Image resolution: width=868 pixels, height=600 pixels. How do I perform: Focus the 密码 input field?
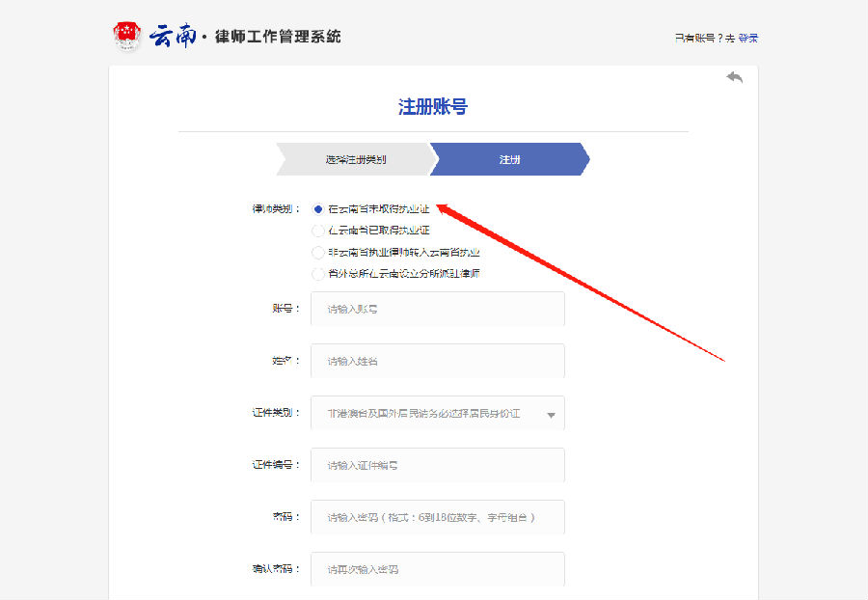tap(437, 517)
